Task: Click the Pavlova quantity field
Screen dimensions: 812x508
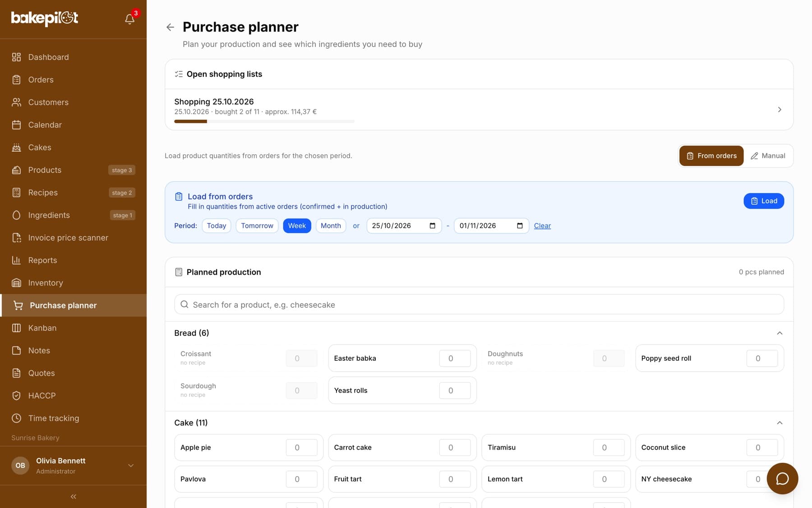Action: pyautogui.click(x=301, y=479)
